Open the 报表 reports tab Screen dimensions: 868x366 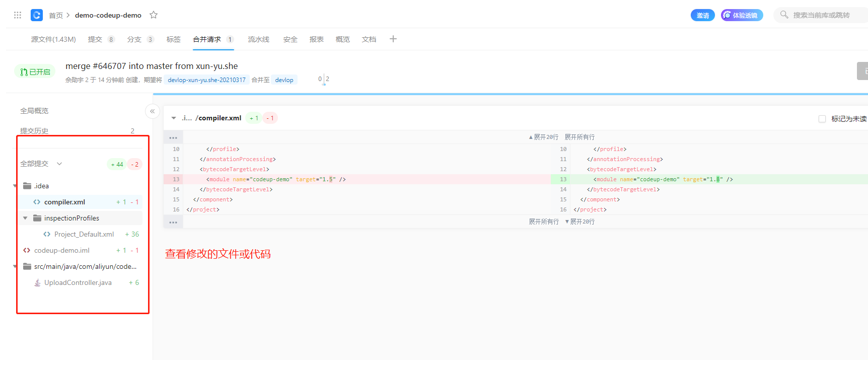(317, 39)
